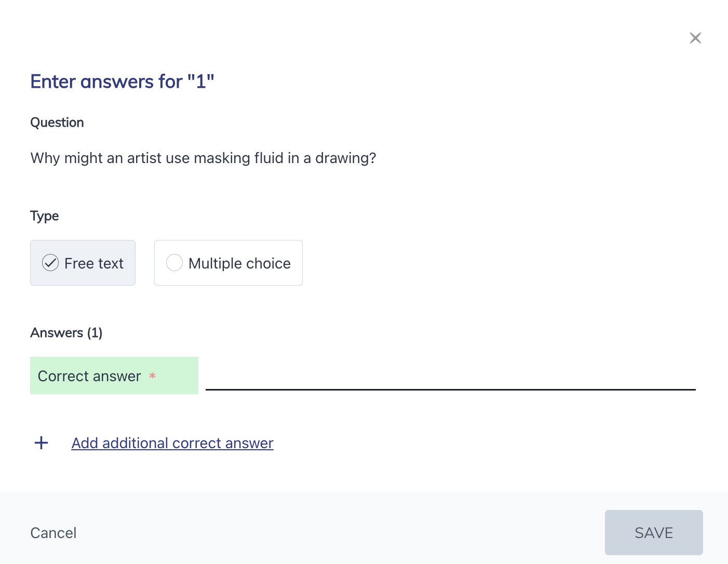Viewport: 728px width, 564px height.
Task: Select the Free text type option
Action: [x=83, y=263]
